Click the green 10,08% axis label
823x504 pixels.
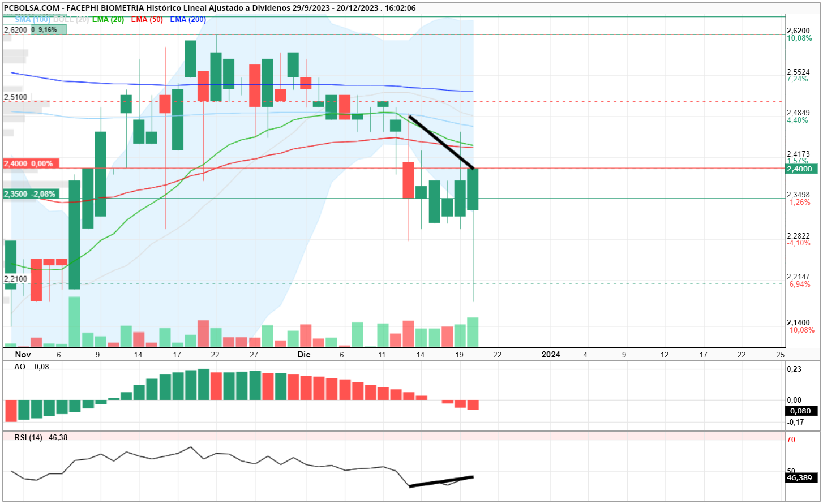[x=799, y=38]
